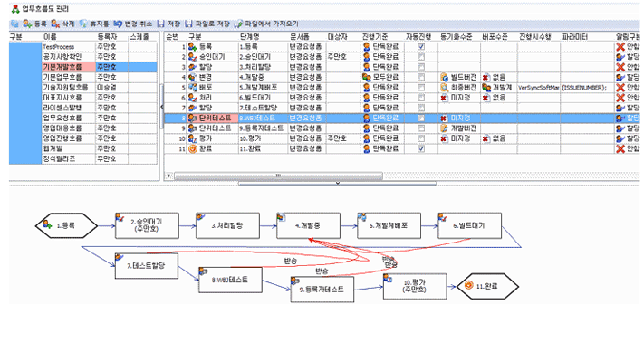
Task: Click the 저장 (save) disk icon
Action: point(161,24)
